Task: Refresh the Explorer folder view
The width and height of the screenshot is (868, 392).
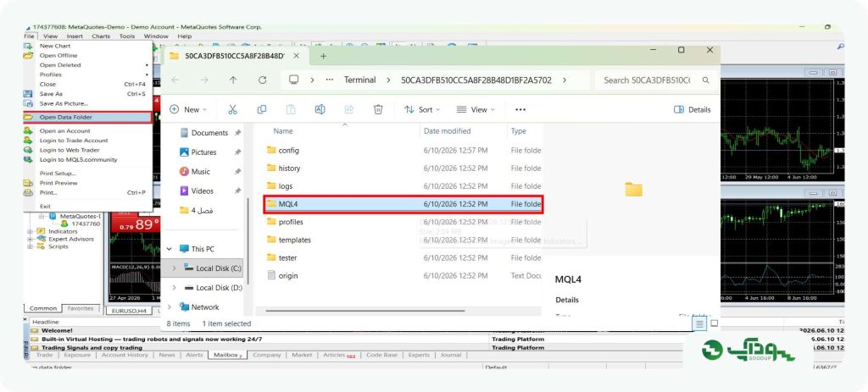Action: pyautogui.click(x=263, y=80)
